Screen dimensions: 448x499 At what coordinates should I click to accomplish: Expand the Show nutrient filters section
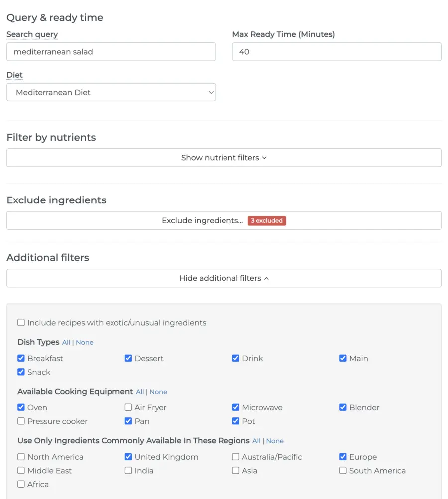tap(224, 158)
